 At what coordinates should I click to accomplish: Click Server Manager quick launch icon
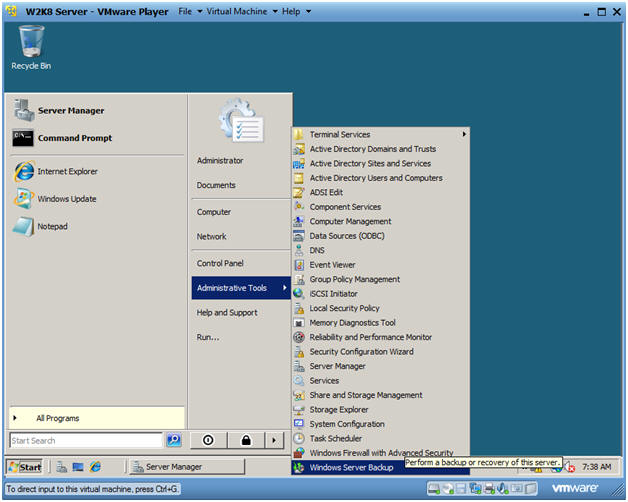point(61,467)
